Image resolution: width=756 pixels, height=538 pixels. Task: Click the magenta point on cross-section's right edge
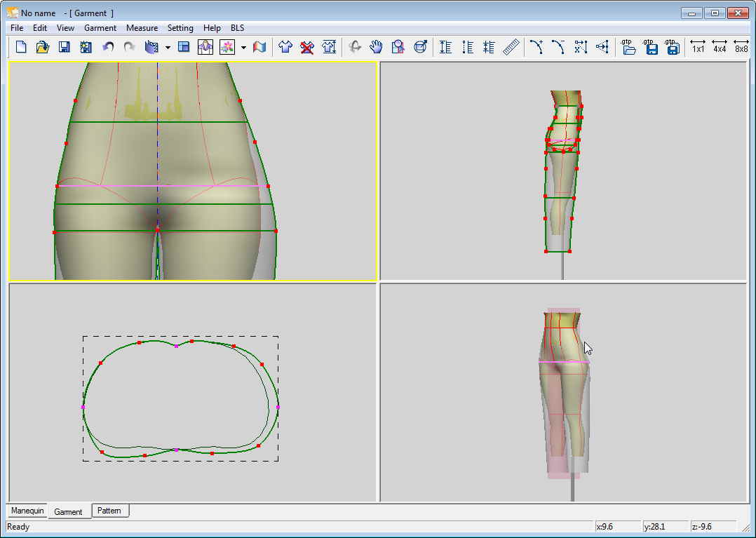click(x=278, y=407)
